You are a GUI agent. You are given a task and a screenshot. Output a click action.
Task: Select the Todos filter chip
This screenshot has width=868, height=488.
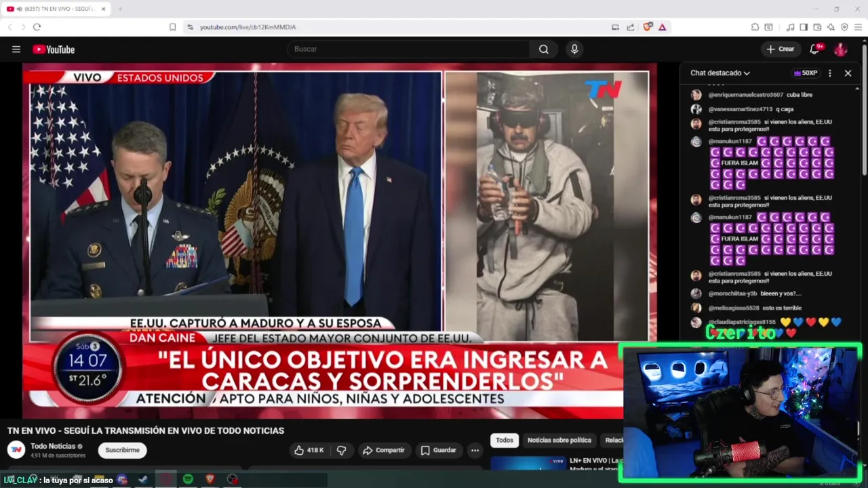coord(505,441)
